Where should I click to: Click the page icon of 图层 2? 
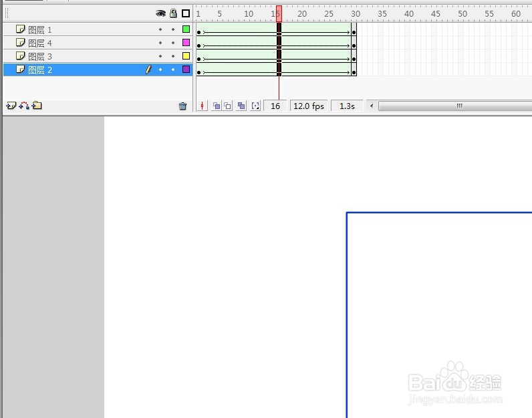(21, 70)
